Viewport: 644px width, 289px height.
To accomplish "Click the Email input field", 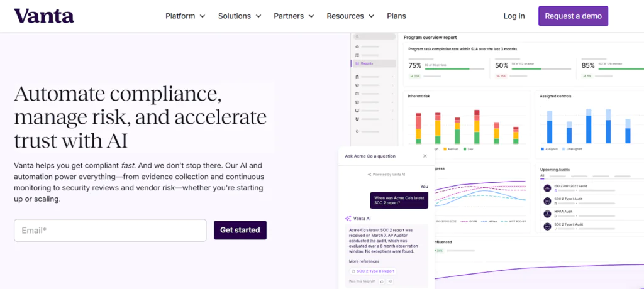I will (110, 231).
